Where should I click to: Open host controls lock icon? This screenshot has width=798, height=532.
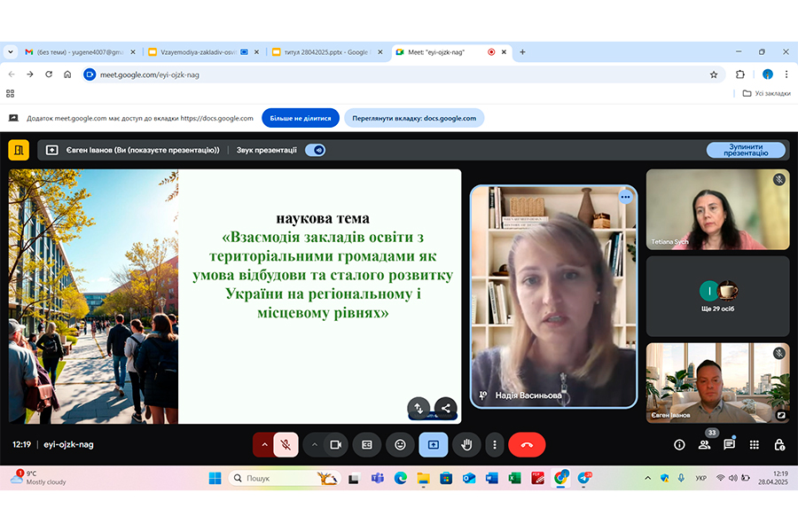coord(779,444)
